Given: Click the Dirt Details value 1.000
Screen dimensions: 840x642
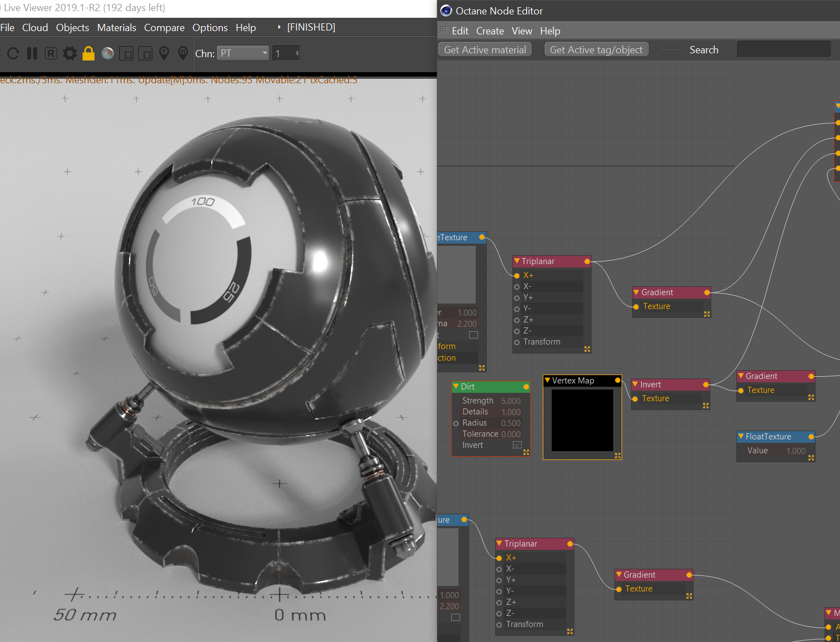Looking at the screenshot, I should click(x=511, y=412).
